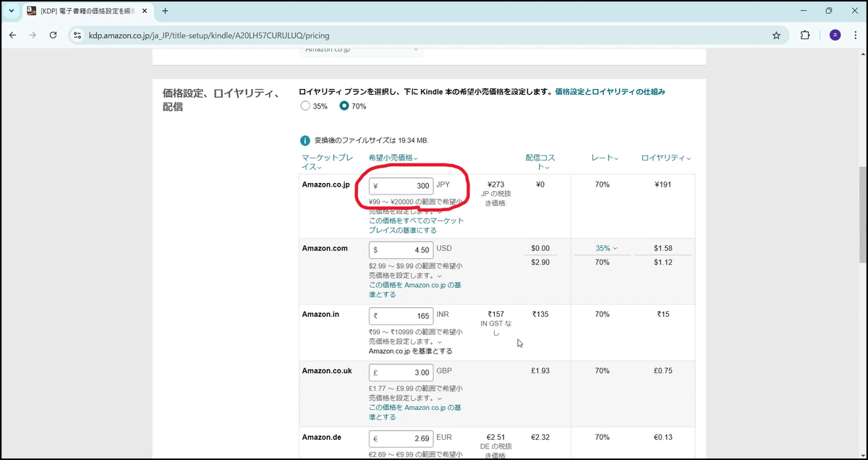
Task: Click the Amazon.in marketplace label
Action: point(320,315)
